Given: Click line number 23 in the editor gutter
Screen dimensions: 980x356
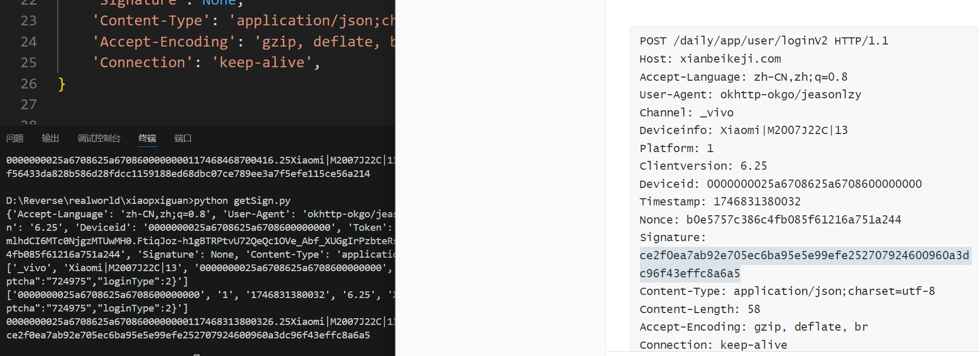Looking at the screenshot, I should point(28,21).
